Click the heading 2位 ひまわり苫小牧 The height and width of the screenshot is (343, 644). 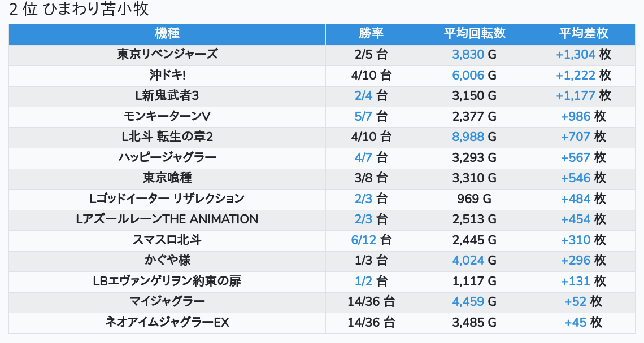click(x=79, y=10)
